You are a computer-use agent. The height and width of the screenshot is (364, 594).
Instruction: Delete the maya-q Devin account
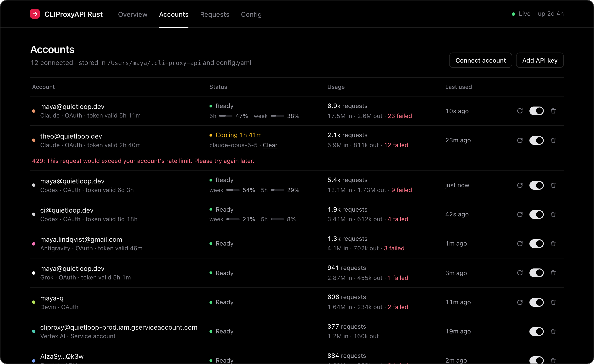pos(553,302)
